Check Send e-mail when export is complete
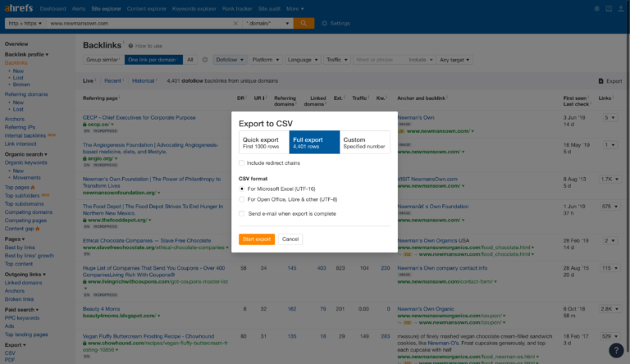This screenshot has height=364, width=630. pyautogui.click(x=241, y=213)
